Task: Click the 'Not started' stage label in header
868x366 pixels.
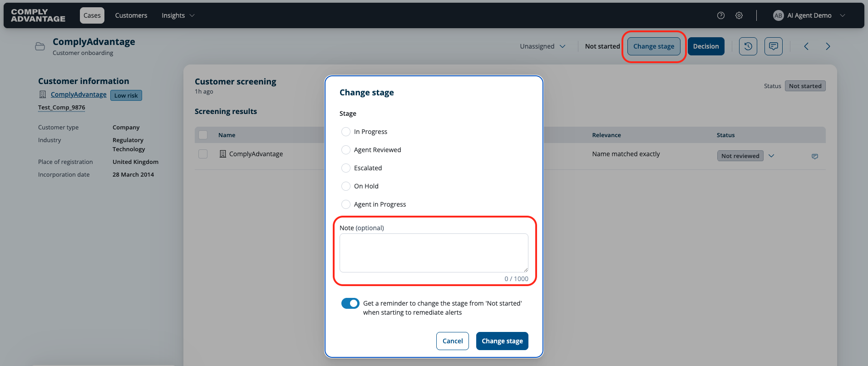Action: point(602,46)
